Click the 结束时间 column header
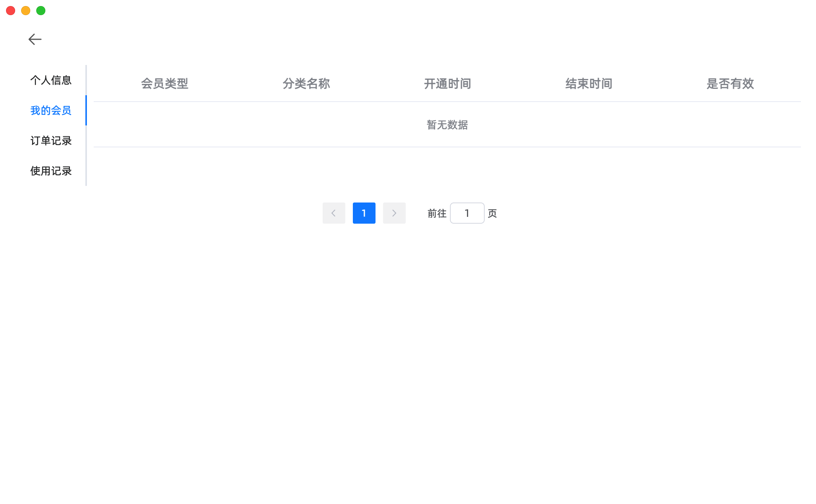The image size is (816, 504). pyautogui.click(x=589, y=83)
